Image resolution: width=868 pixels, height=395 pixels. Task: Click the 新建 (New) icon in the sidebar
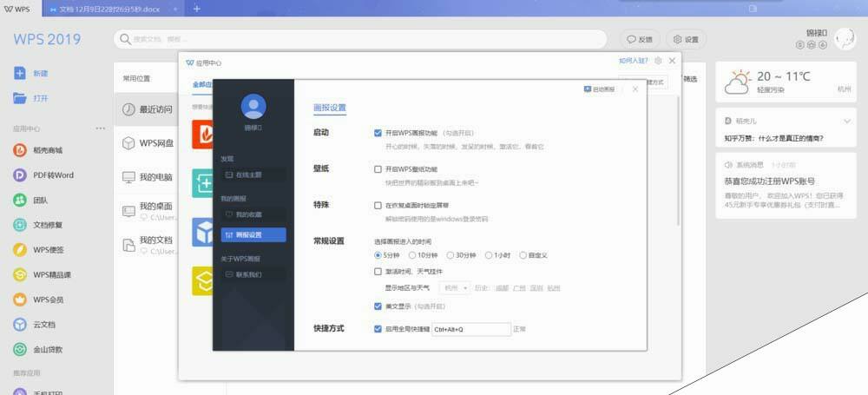(20, 73)
